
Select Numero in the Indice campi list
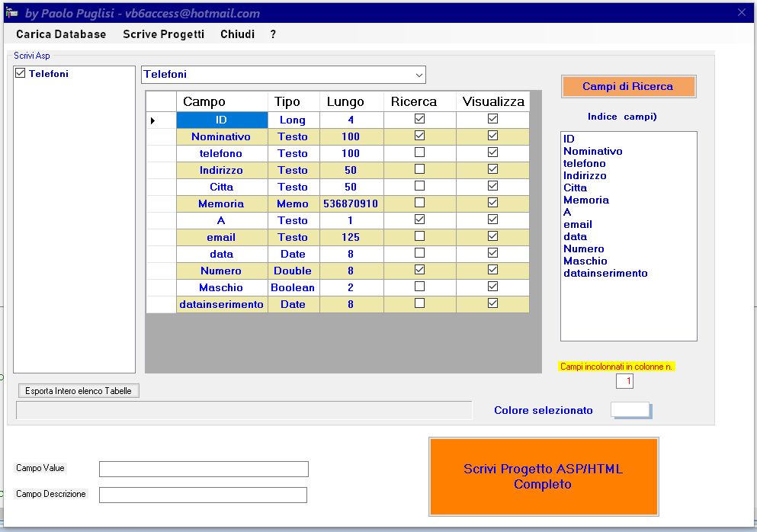click(584, 248)
